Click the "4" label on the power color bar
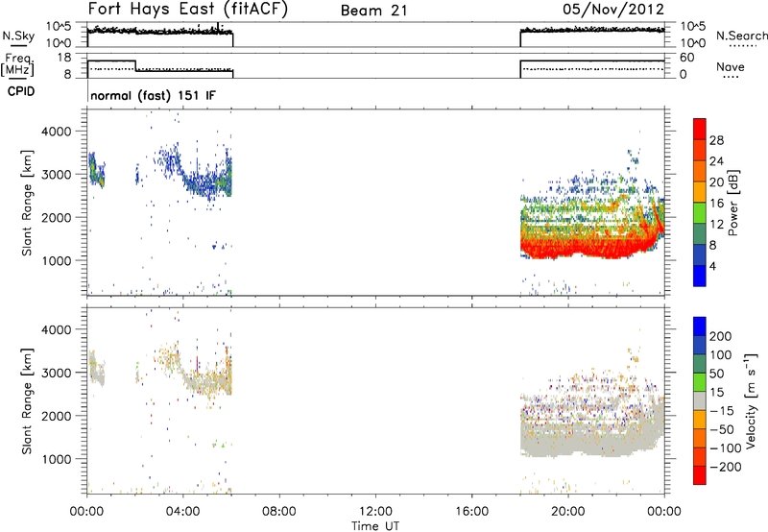 712,266
